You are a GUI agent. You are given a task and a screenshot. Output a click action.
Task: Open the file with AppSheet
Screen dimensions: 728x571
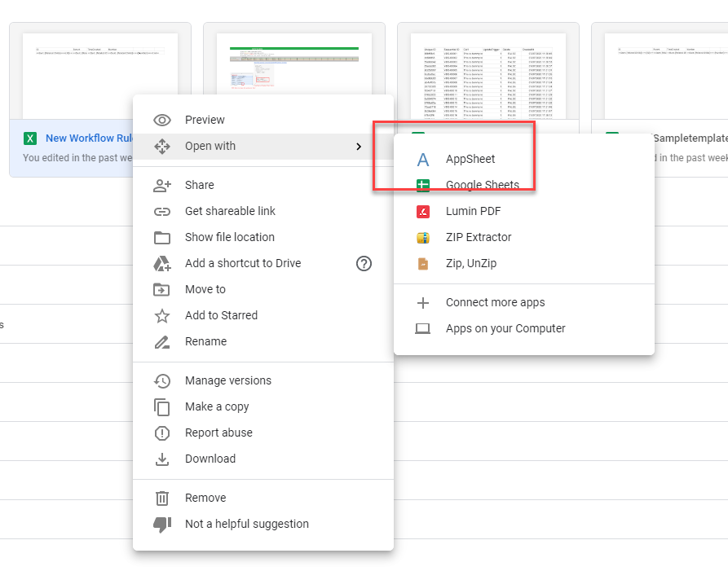point(524,159)
